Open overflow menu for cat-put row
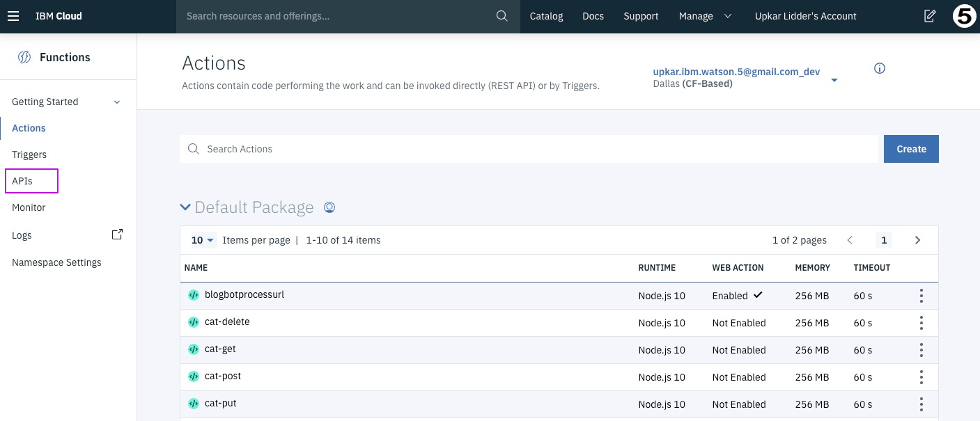 921,404
